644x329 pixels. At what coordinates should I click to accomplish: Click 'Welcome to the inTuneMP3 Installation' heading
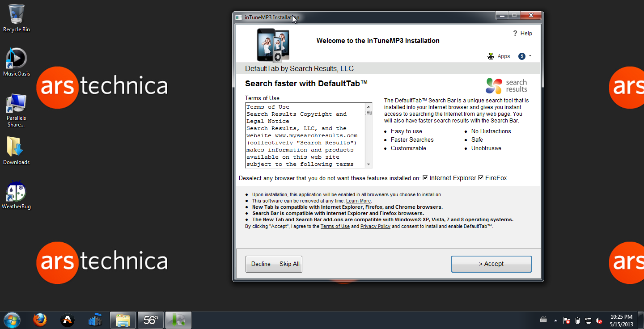pos(378,40)
